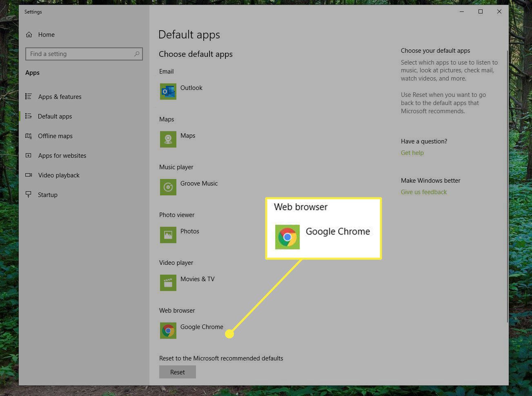532x396 pixels.
Task: Click Reset to Microsoft recommended defaults text
Action: (x=221, y=358)
